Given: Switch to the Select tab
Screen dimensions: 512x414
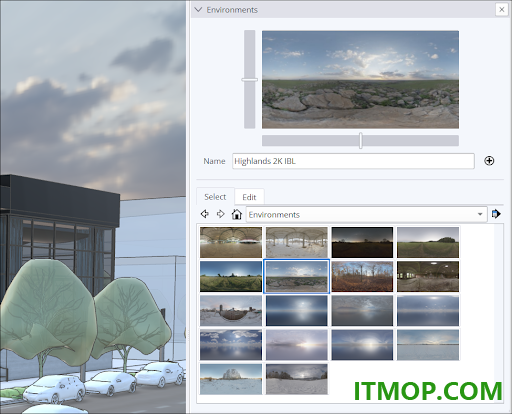Looking at the screenshot, I should point(215,197).
